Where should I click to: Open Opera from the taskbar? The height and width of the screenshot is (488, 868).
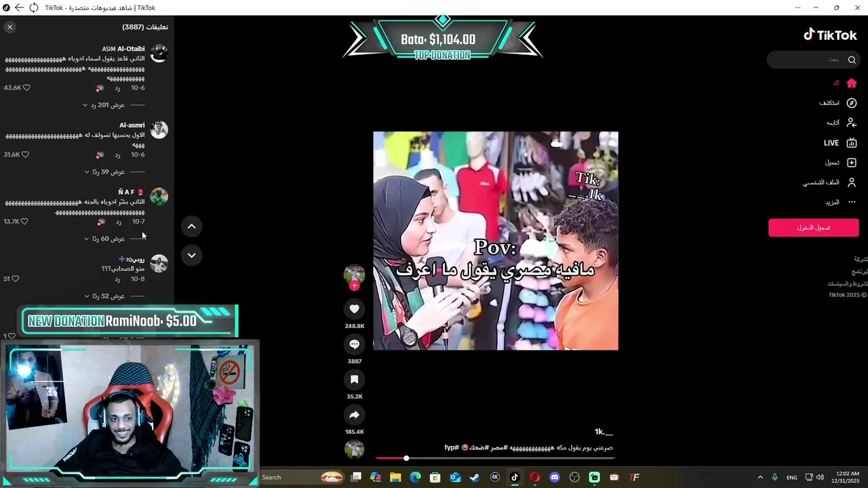534,477
